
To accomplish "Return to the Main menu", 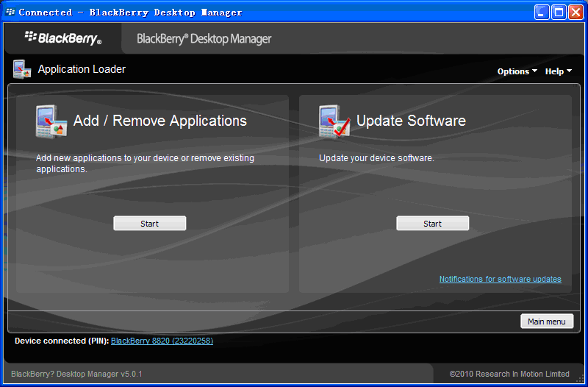I will point(547,322).
